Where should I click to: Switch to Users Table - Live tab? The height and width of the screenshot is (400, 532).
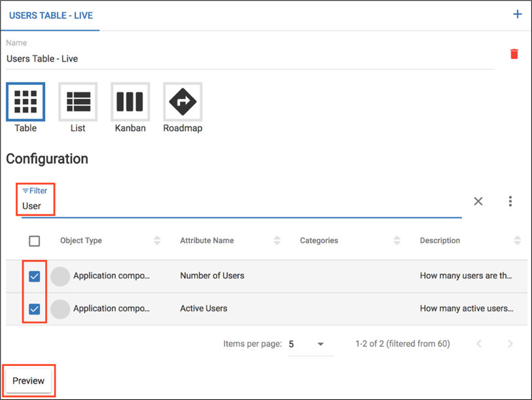tap(50, 15)
